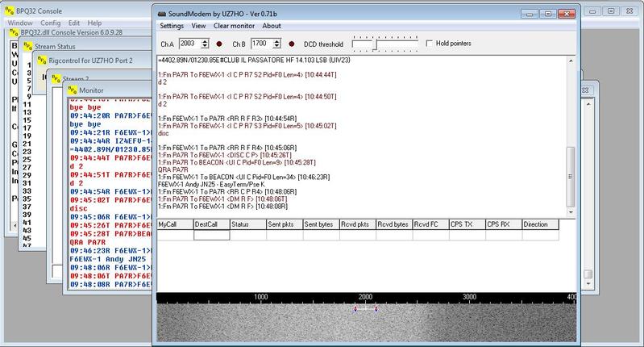Increase Ch A frequency with up arrow
This screenshot has width=644, height=347.
pos(205,41)
